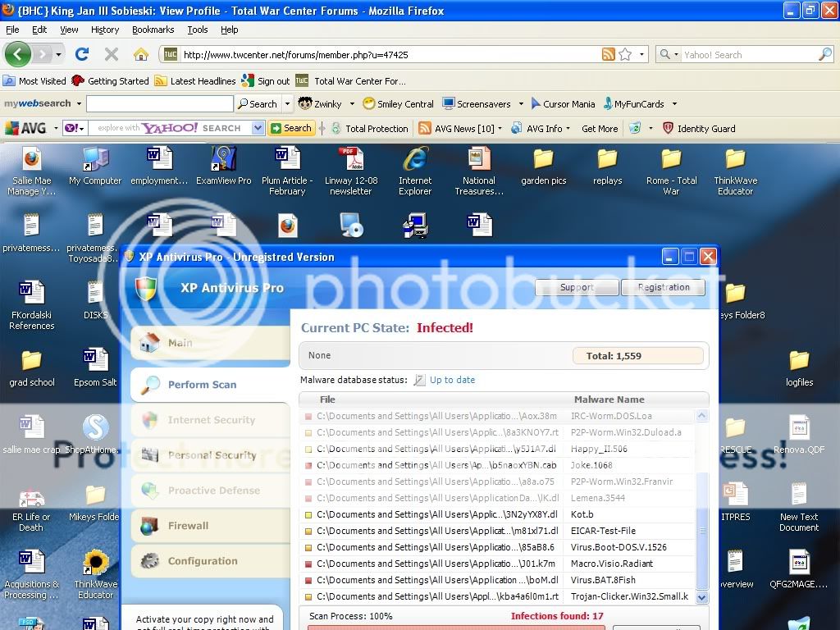Open the Zwinky toolbar dropdown arrow

pos(351,104)
